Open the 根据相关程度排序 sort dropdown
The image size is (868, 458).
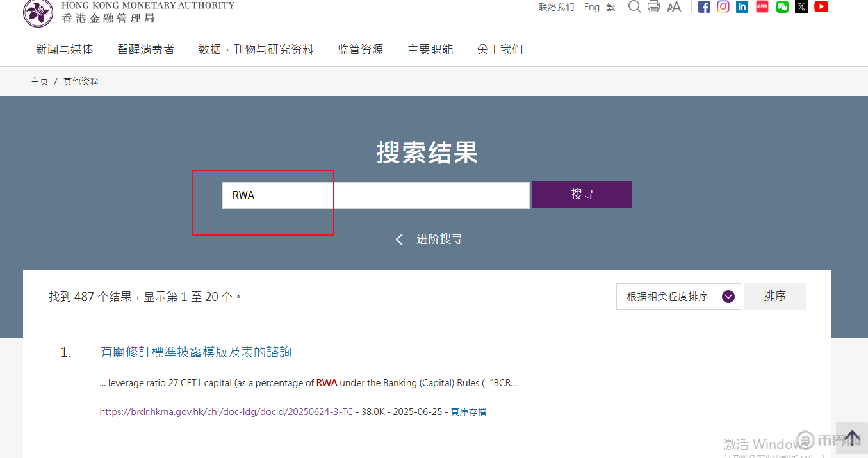coord(678,297)
